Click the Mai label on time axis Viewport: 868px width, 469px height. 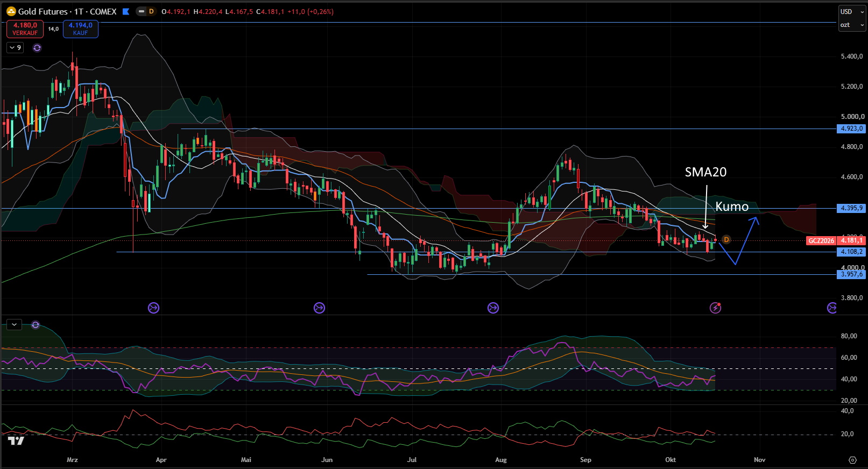[246, 460]
